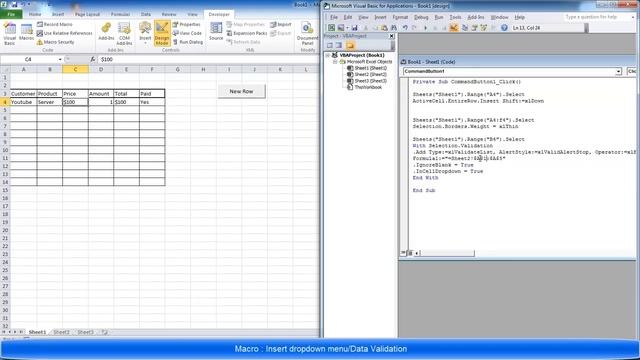Click View Object icon in Project pane
Viewport: 640px width, 360px height.
[x=339, y=45]
